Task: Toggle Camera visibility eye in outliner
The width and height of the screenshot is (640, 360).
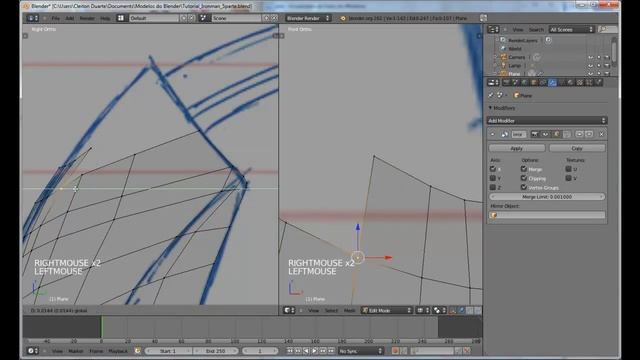Action: [591, 57]
